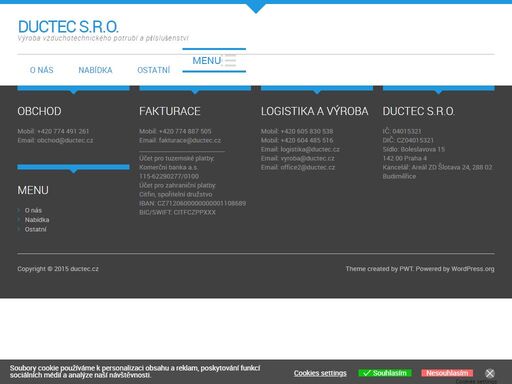Image resolution: width=512 pixels, height=384 pixels.
Task: Accept cookies with the Souhlasím button
Action: [x=385, y=373]
